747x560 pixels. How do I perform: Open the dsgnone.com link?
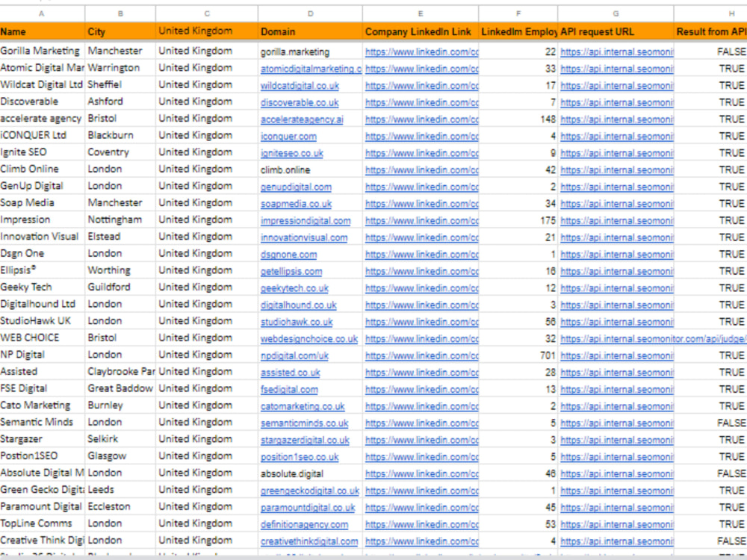point(288,255)
